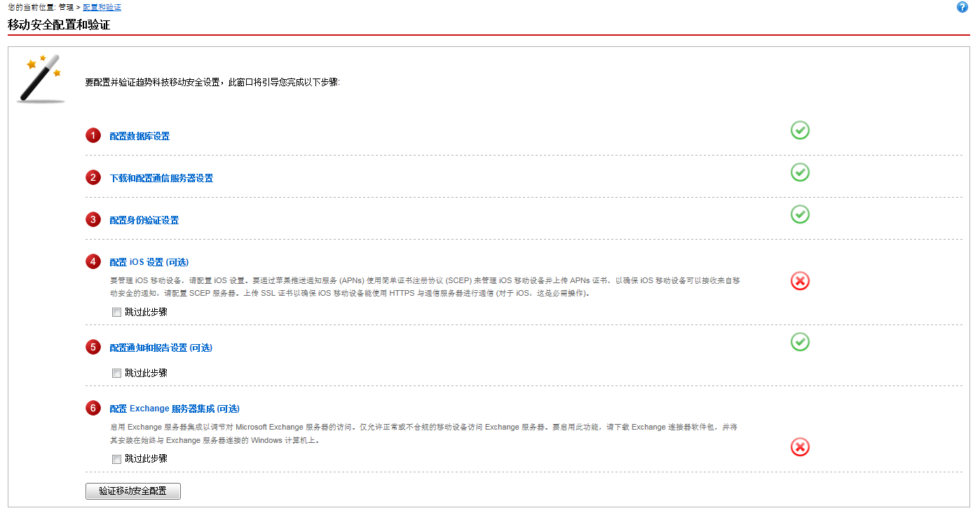Click the red step 1 number badge
Image resolution: width=980 pixels, height=513 pixels.
tap(93, 136)
